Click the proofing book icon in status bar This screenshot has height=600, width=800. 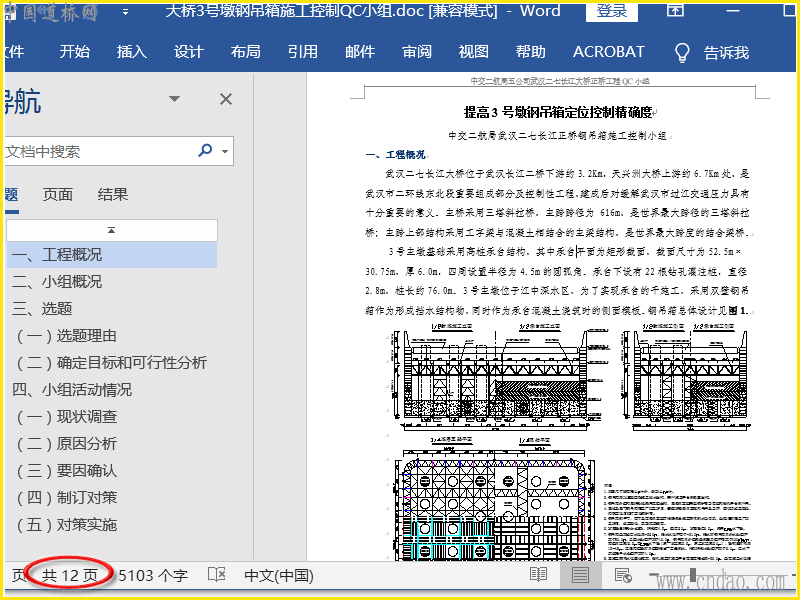click(x=217, y=575)
